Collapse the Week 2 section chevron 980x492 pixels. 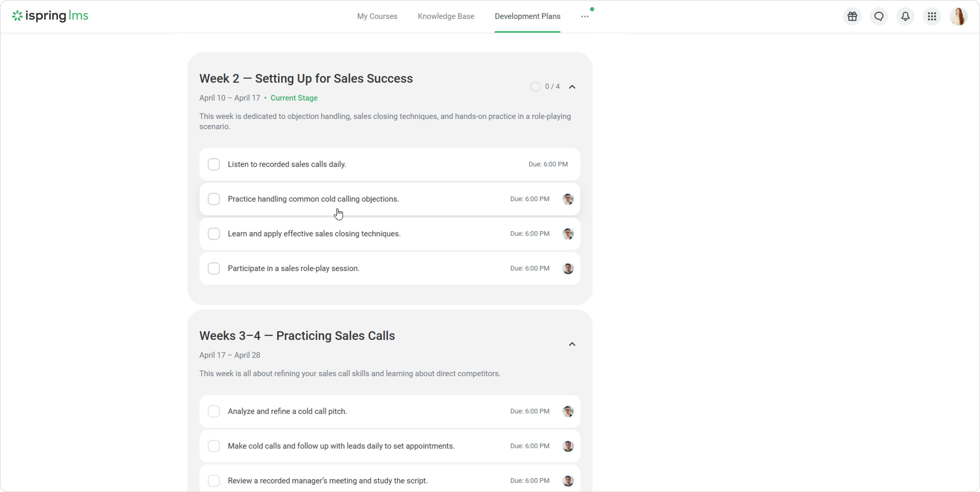tap(572, 87)
